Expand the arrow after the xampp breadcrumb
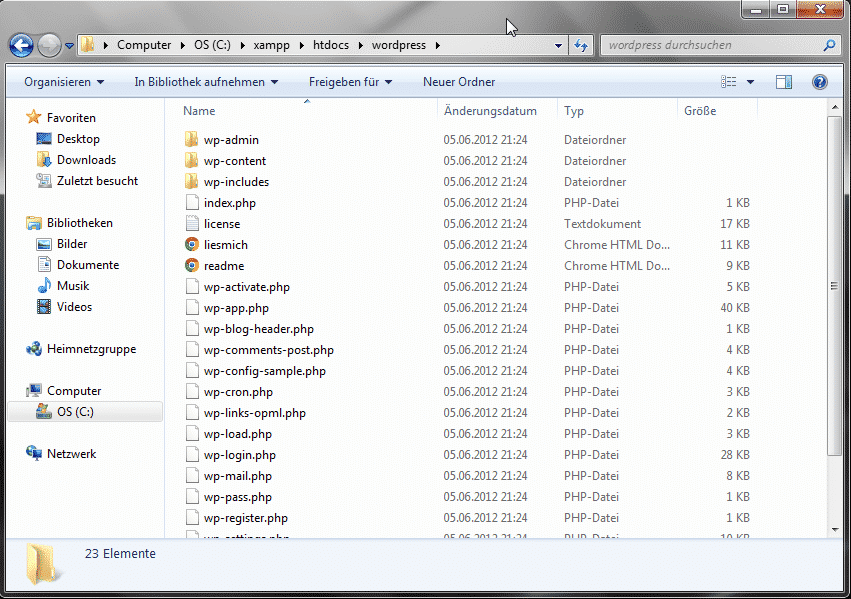 301,45
